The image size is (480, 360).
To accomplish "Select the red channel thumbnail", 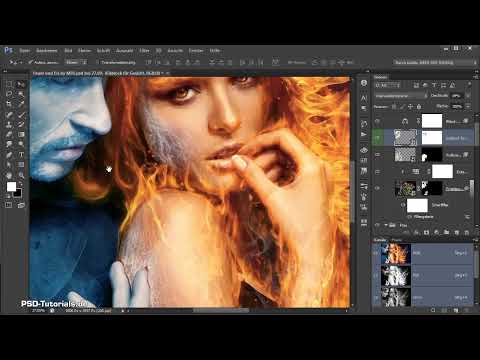I will [x=396, y=276].
